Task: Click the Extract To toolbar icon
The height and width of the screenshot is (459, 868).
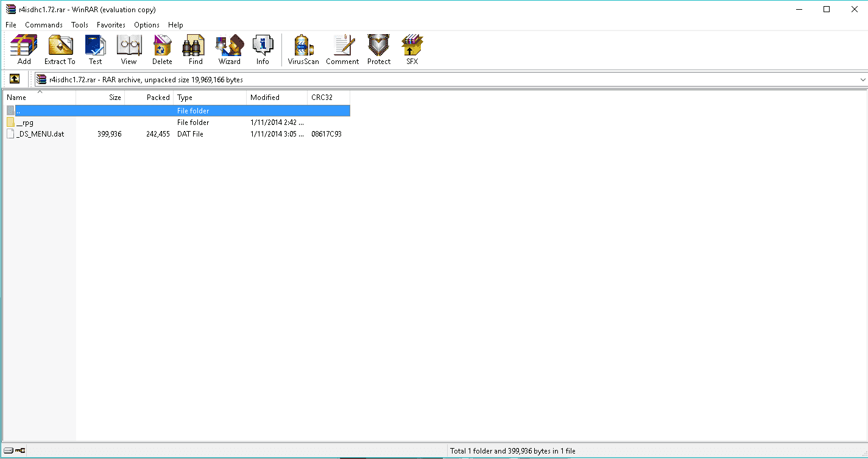Action: (x=60, y=49)
